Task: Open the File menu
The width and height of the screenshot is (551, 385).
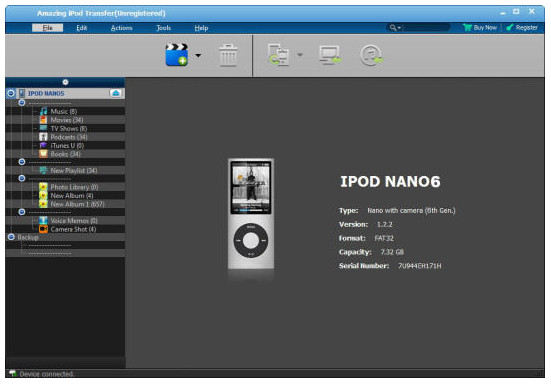Action: tap(47, 28)
